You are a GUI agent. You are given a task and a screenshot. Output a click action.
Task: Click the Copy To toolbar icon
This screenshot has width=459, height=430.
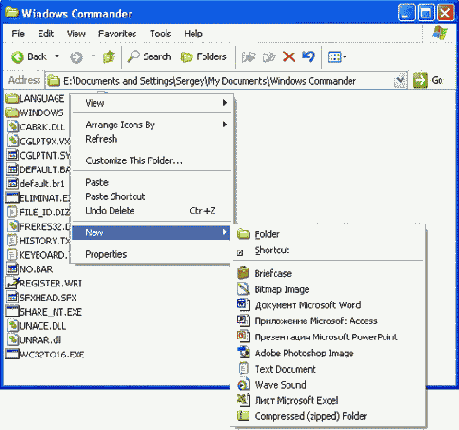(x=269, y=57)
